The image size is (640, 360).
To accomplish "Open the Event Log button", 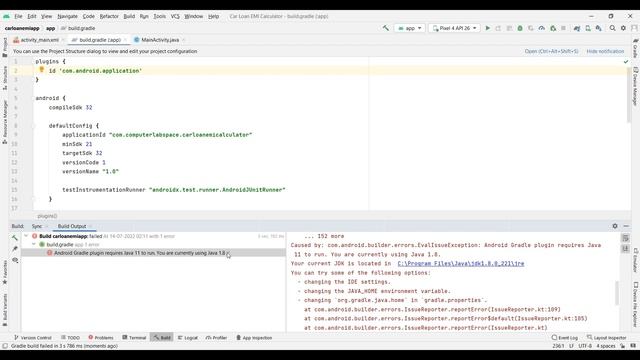I will [x=564, y=338].
